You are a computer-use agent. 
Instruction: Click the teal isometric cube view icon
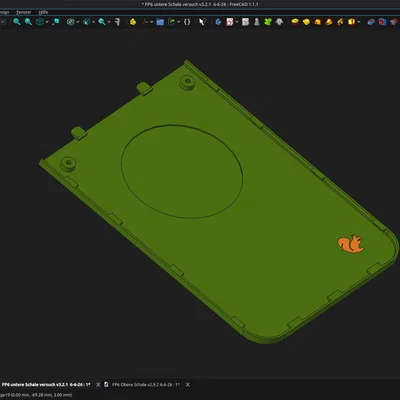point(40,22)
